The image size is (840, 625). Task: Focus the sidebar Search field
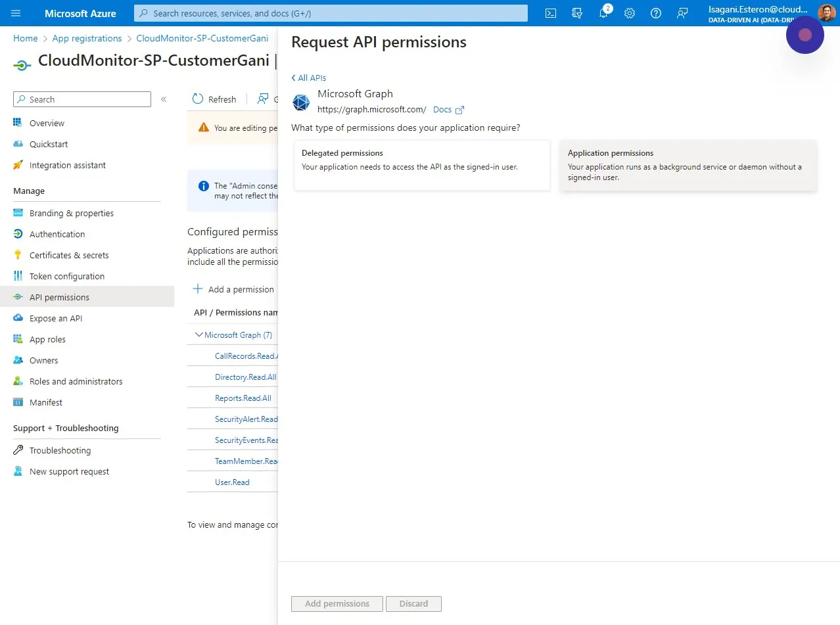click(x=82, y=99)
